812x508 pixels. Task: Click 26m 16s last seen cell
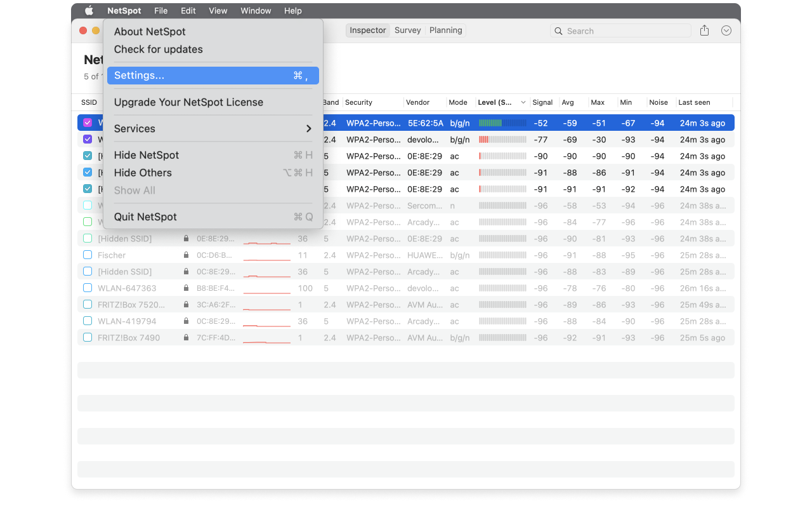point(703,288)
